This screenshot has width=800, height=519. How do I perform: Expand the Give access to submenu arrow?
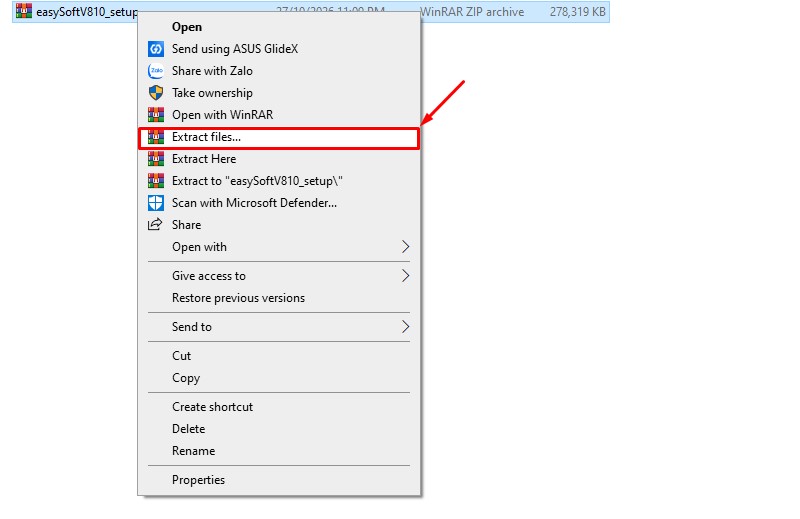pos(406,276)
